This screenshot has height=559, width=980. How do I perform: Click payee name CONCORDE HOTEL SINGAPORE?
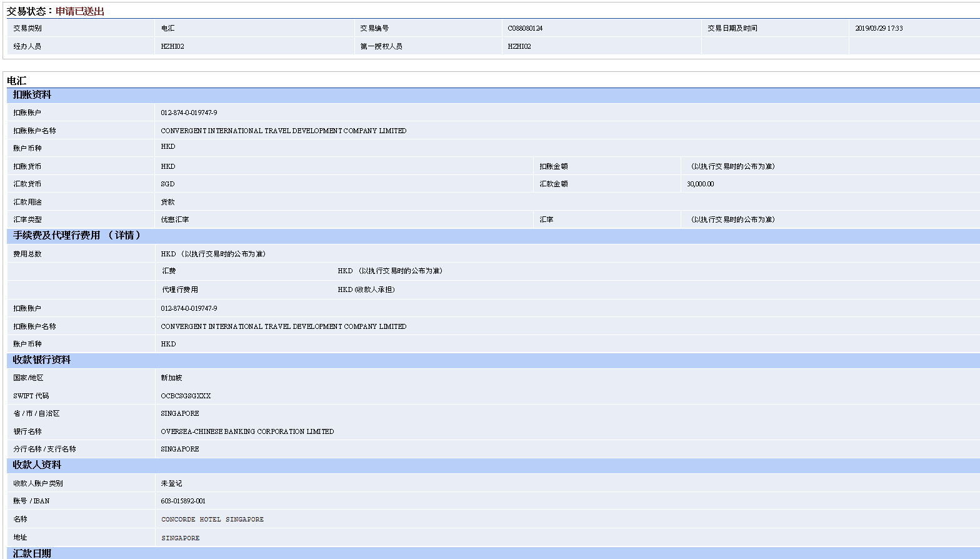[212, 519]
